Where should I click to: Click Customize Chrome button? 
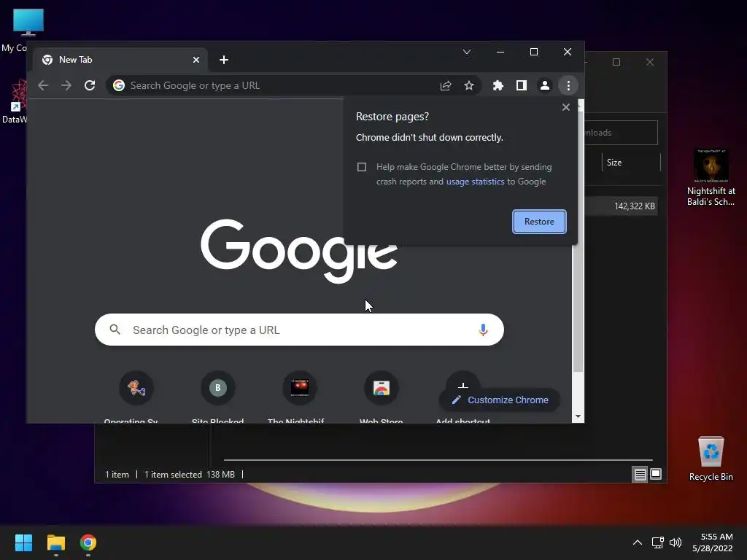pyautogui.click(x=499, y=400)
